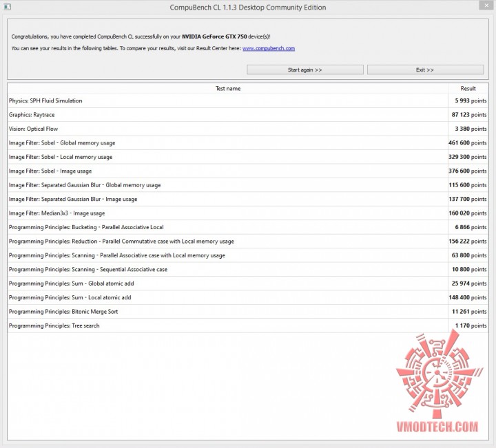Click the 5 993 points result
496x448 pixels.
471,100
